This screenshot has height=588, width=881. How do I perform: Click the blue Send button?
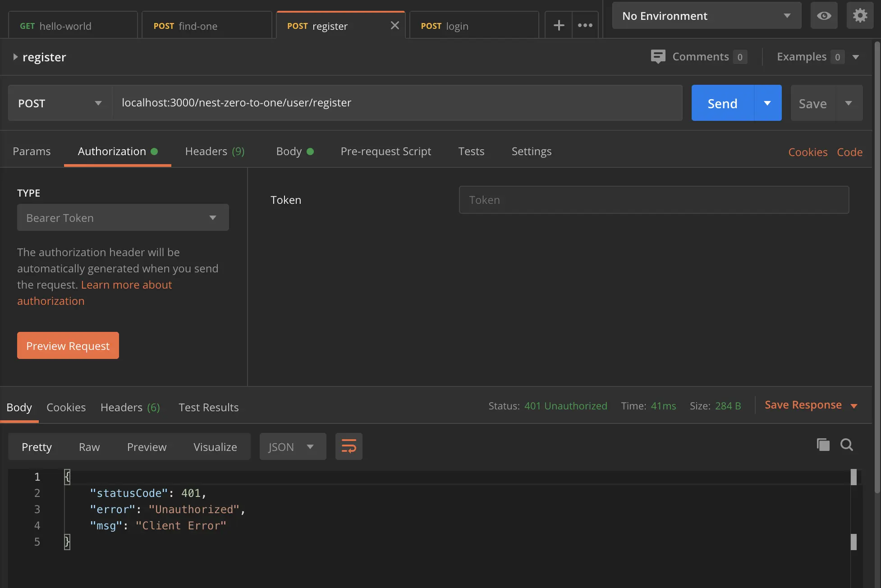pos(722,103)
